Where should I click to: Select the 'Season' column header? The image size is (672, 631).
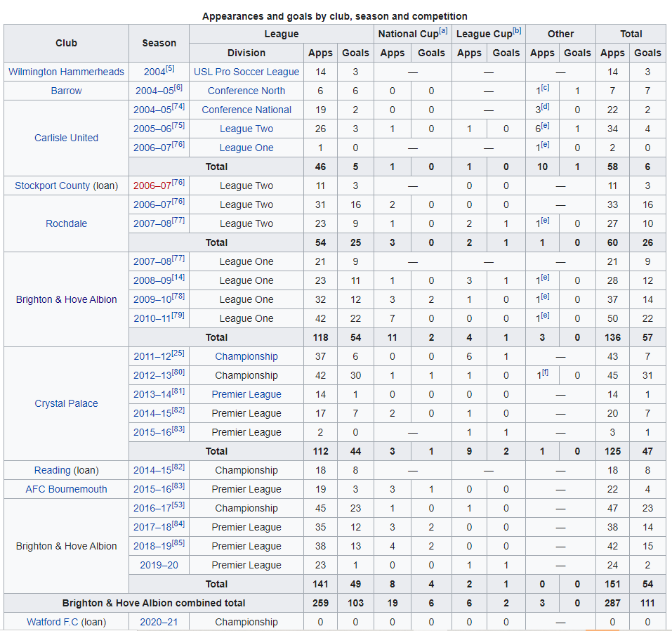tap(159, 43)
